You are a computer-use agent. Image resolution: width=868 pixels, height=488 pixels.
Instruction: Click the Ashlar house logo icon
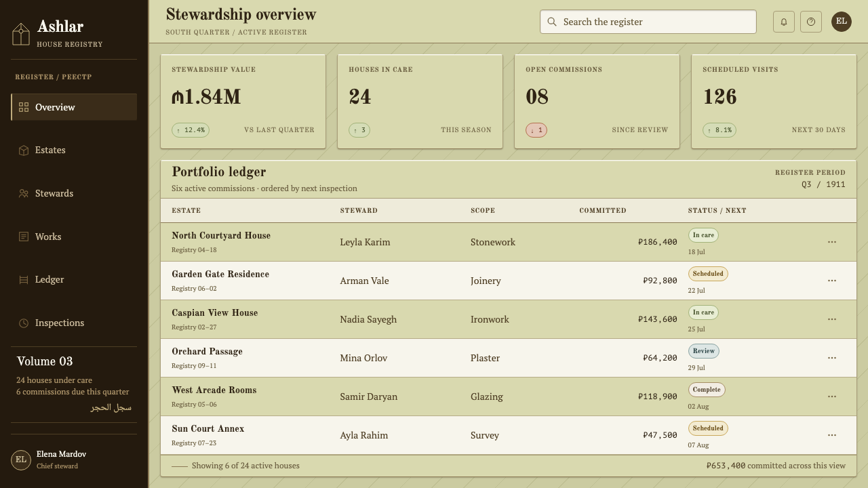[21, 34]
